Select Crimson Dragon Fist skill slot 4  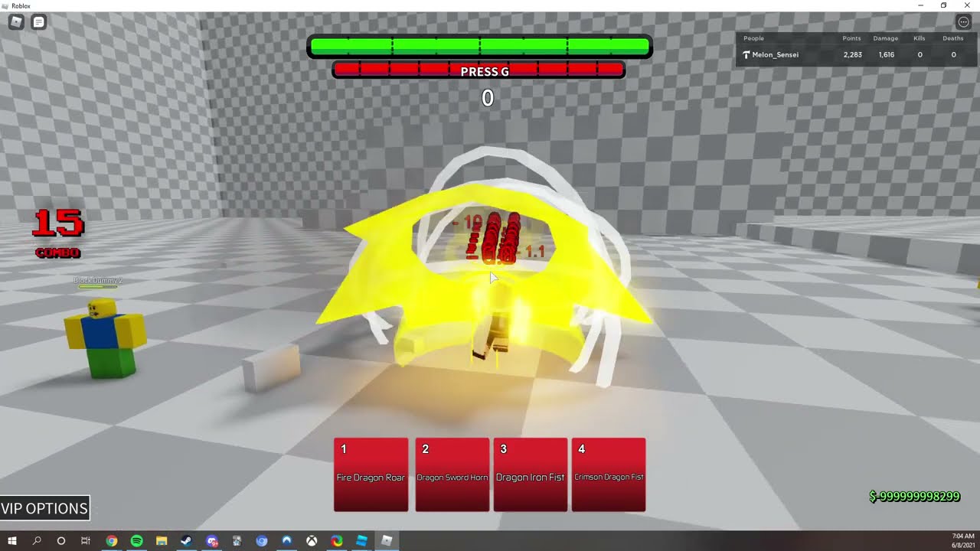(609, 474)
